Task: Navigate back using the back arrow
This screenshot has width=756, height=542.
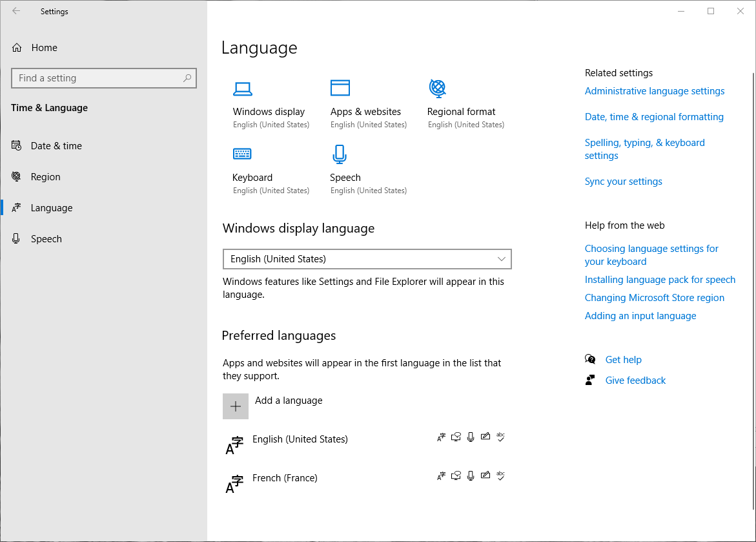Action: 15,11
